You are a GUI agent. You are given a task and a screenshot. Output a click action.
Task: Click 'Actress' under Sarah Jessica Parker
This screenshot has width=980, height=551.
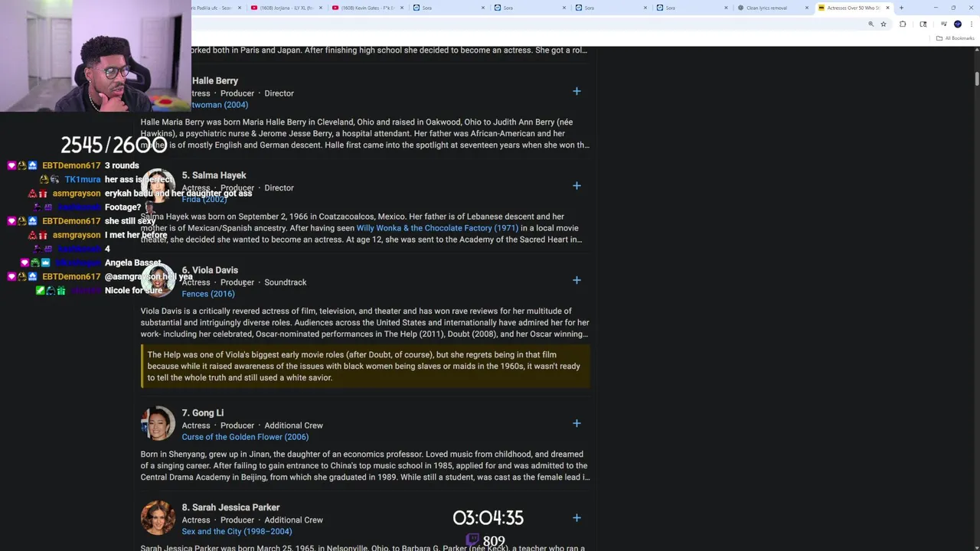[x=196, y=520]
